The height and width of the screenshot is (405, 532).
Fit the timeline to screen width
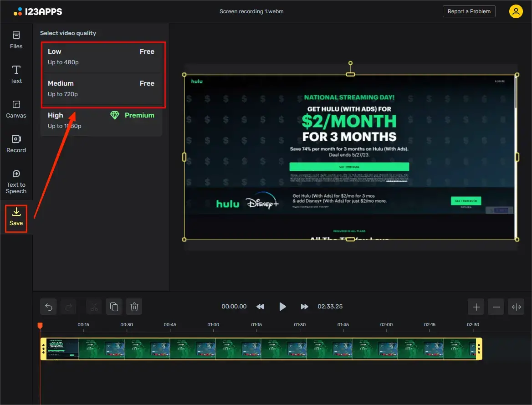point(516,307)
